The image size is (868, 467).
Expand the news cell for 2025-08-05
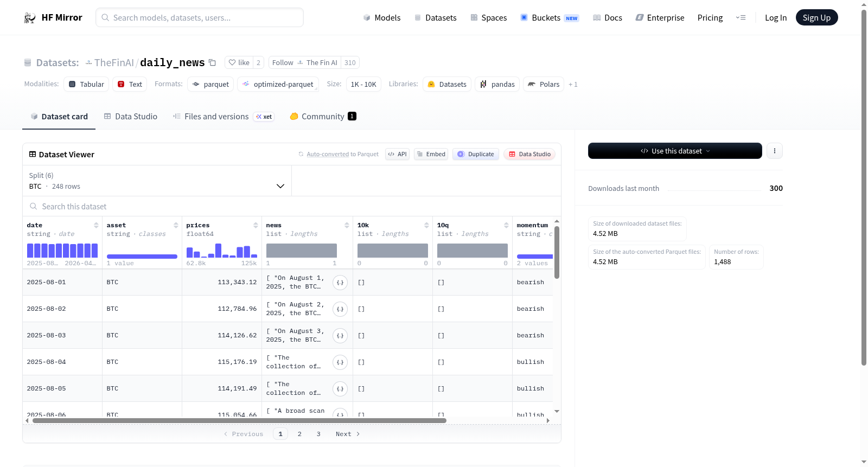(340, 389)
